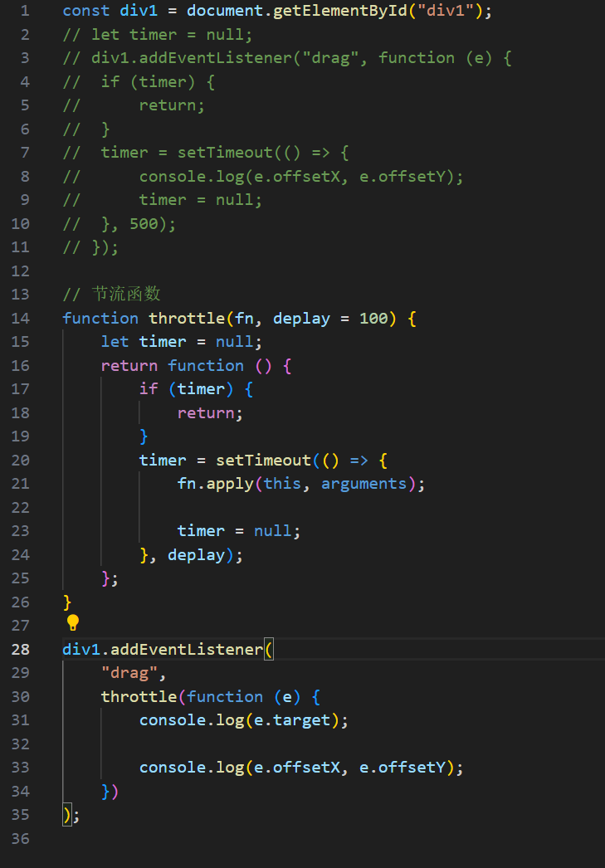Click commented '500' on line 10
Viewport: 605px width, 868px height.
click(144, 224)
